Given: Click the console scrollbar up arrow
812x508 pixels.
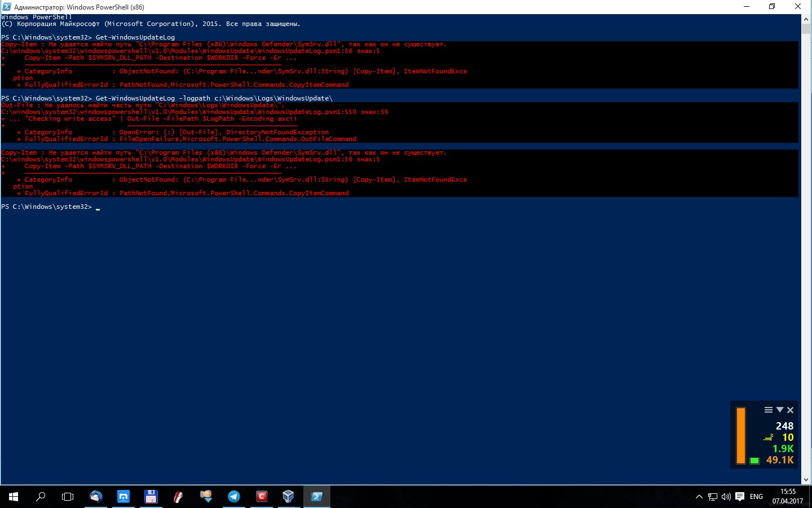Looking at the screenshot, I should (806, 19).
